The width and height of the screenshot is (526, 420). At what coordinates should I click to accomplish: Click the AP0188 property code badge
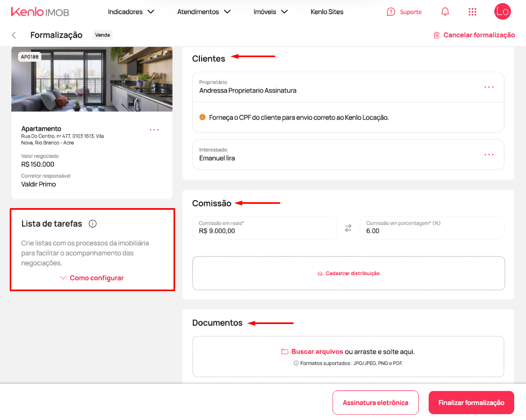(30, 57)
